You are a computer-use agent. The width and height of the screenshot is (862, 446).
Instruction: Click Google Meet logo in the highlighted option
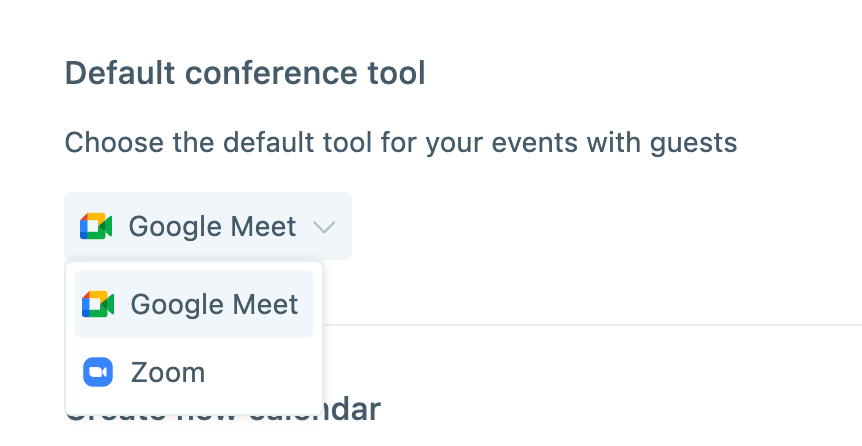(98, 304)
